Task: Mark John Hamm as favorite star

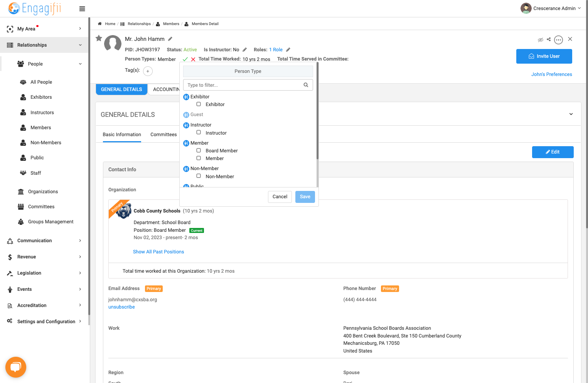Action: pyautogui.click(x=99, y=38)
